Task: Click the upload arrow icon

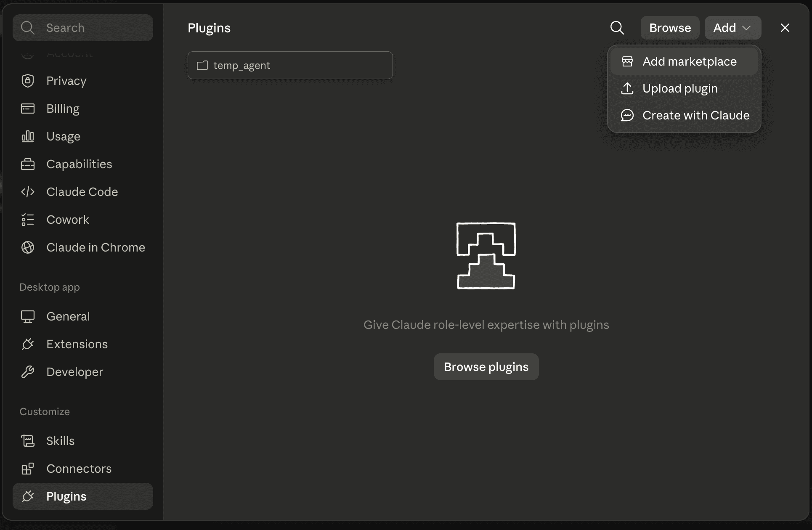Action: [x=627, y=88]
